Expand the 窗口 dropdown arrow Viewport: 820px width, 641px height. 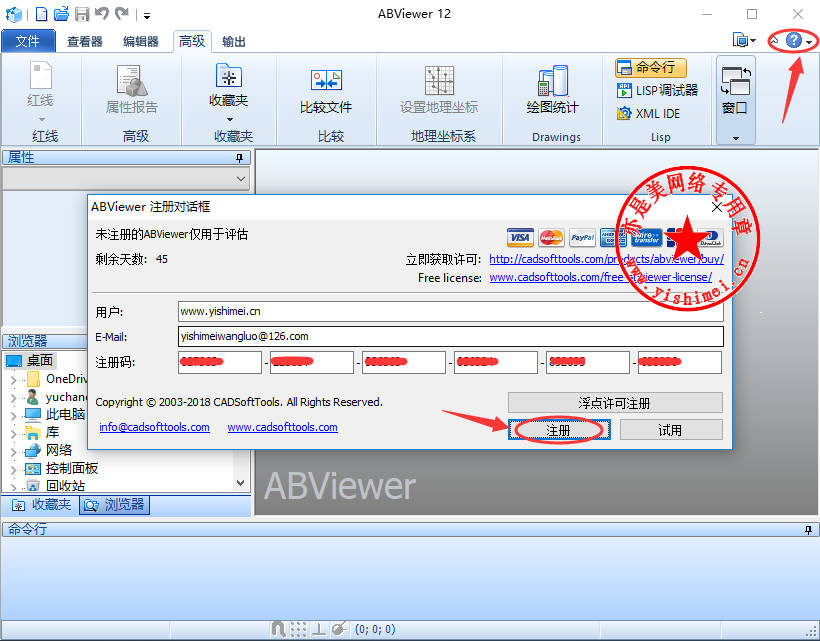point(736,138)
